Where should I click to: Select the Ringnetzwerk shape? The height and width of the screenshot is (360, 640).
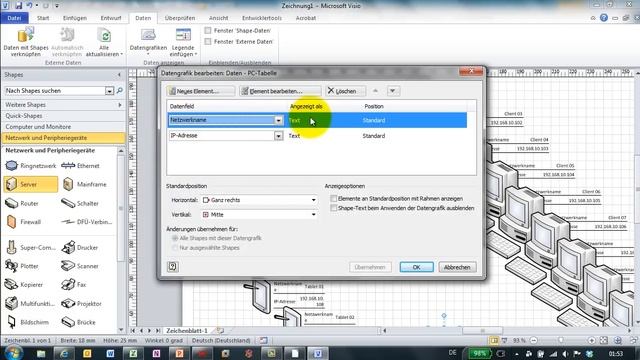point(30,166)
